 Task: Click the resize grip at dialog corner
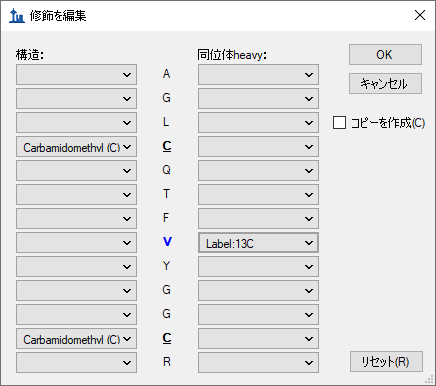click(430, 380)
